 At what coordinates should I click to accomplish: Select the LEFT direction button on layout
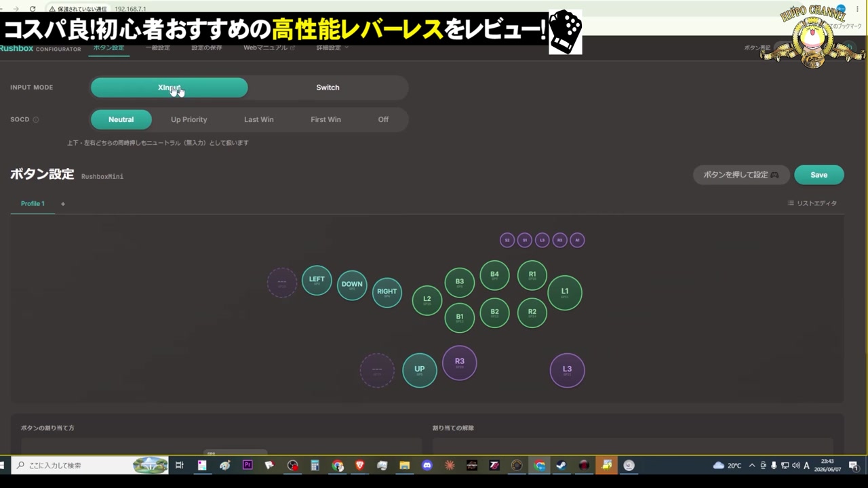[317, 281]
